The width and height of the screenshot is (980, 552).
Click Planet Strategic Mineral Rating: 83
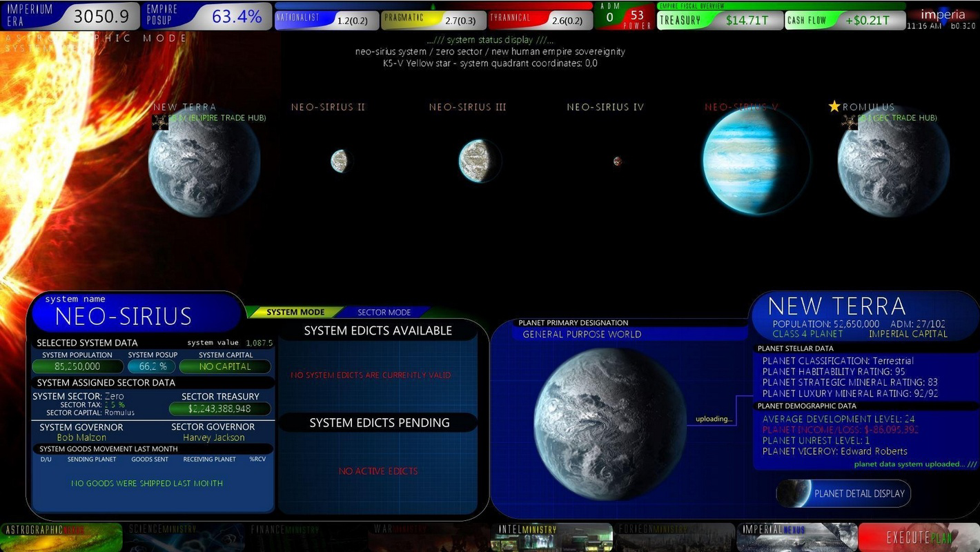click(850, 382)
